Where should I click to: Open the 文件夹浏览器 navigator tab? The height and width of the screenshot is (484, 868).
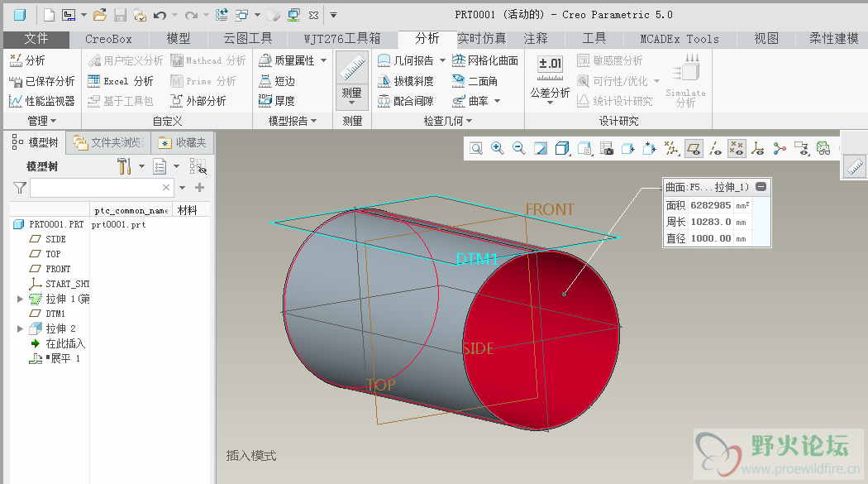[x=108, y=143]
